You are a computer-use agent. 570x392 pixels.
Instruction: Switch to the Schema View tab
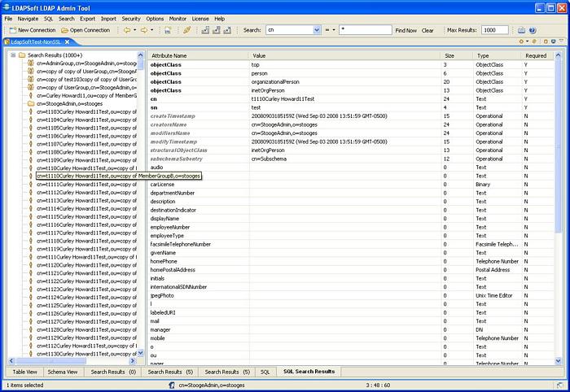63,372
